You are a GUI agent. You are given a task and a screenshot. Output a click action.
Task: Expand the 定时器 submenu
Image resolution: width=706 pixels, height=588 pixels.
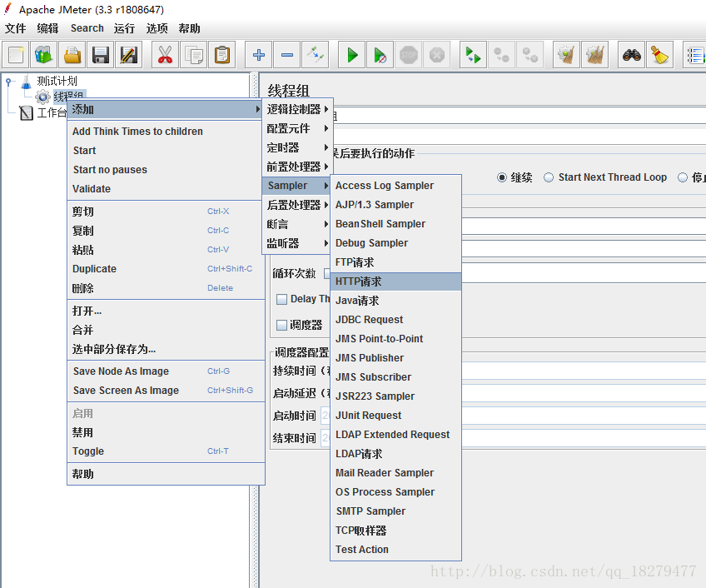(297, 147)
